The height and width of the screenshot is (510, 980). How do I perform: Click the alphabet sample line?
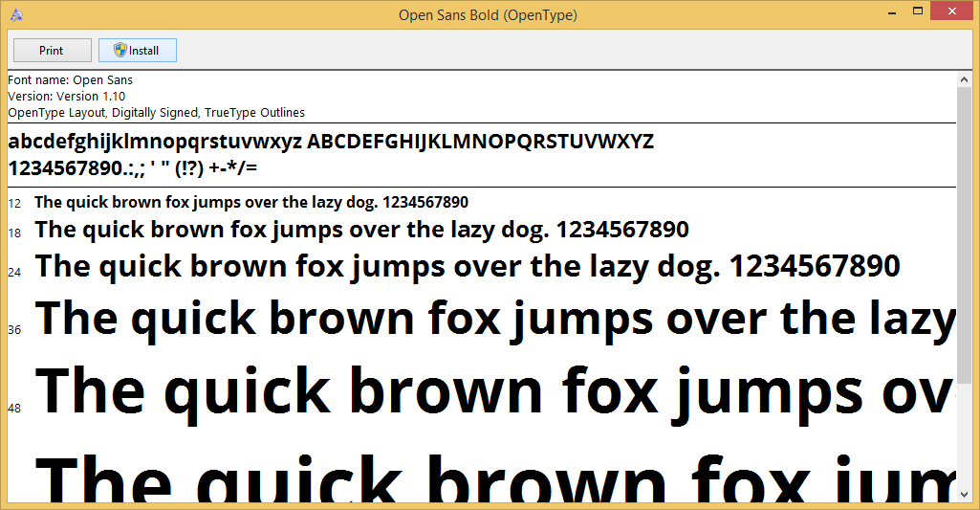click(x=331, y=142)
